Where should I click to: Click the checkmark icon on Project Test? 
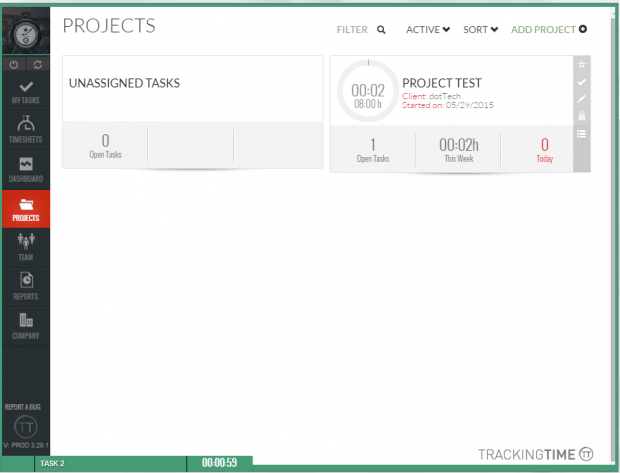581,82
